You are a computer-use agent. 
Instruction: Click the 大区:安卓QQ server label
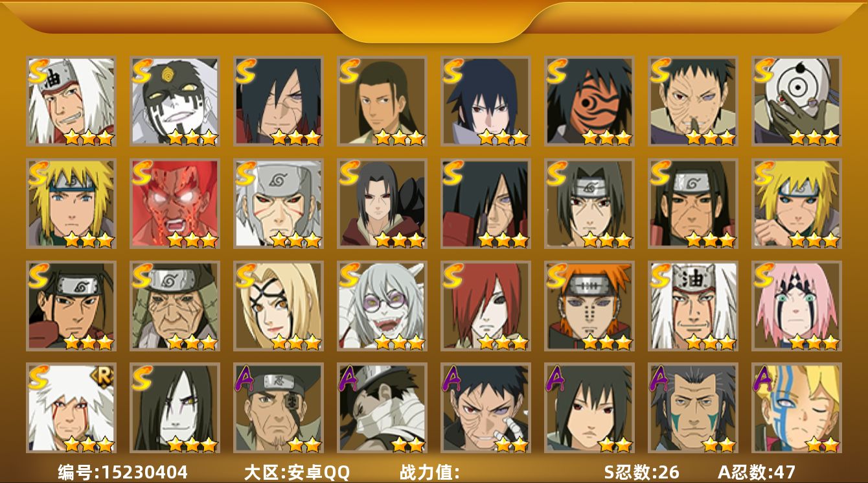coord(297,472)
